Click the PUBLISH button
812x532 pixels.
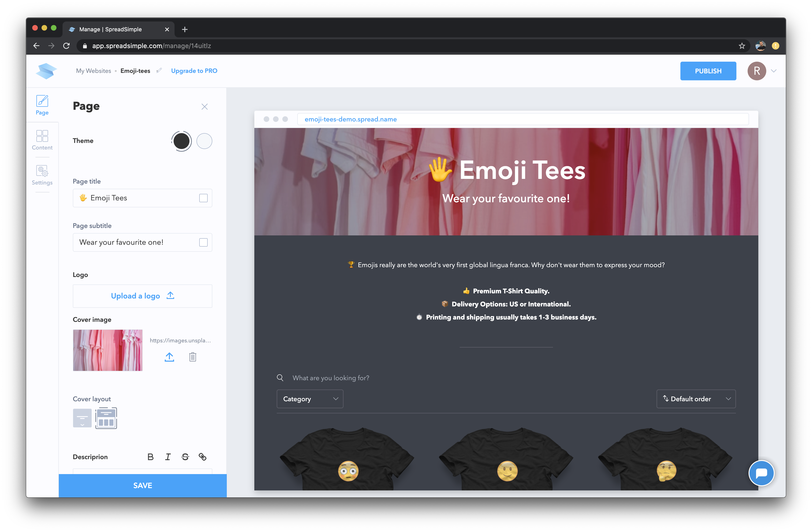[708, 71]
